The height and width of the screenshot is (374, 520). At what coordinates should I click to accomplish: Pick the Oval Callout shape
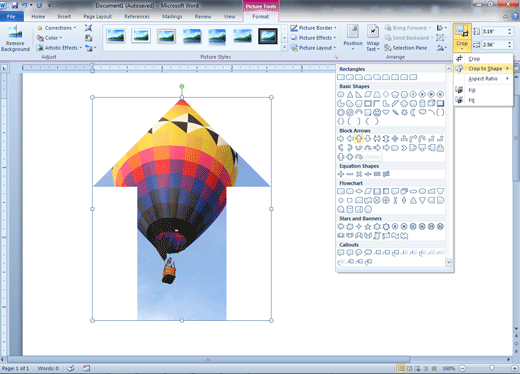point(359,253)
